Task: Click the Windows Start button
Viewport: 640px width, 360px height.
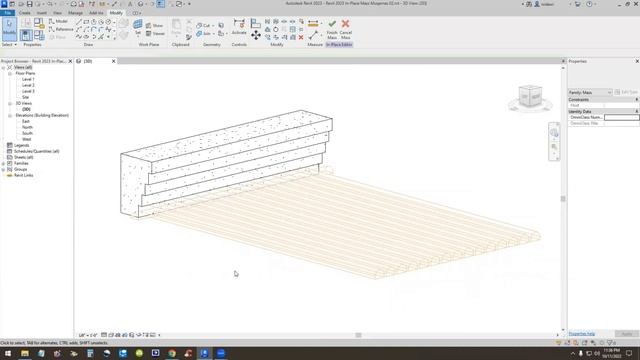Action: click(8, 353)
